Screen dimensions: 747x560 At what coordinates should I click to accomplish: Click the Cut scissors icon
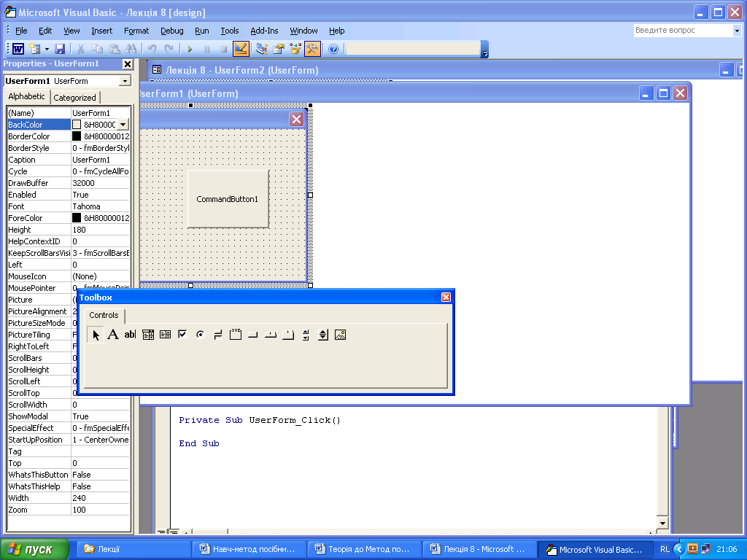(x=80, y=49)
